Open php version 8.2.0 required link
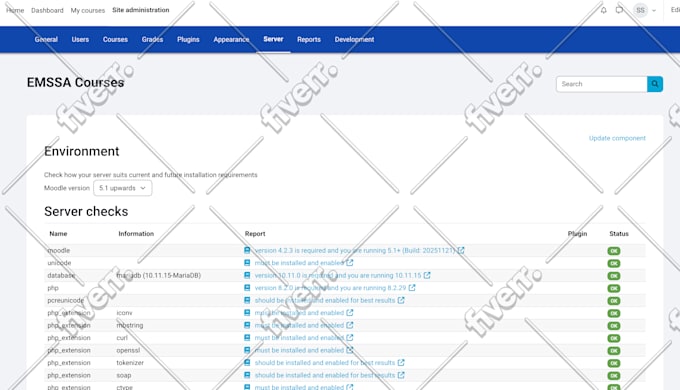680x390 pixels. 330,288
